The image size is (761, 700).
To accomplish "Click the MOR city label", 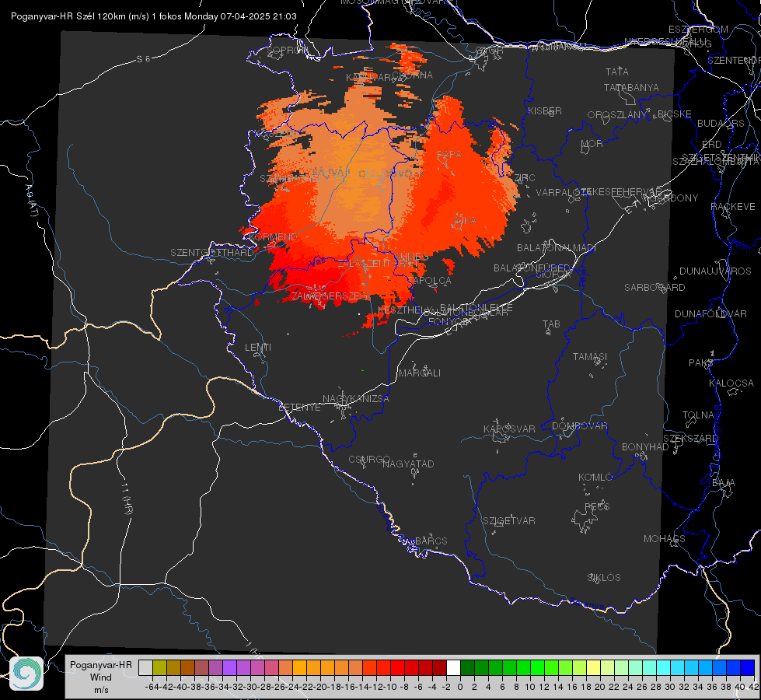I will pyautogui.click(x=592, y=143).
